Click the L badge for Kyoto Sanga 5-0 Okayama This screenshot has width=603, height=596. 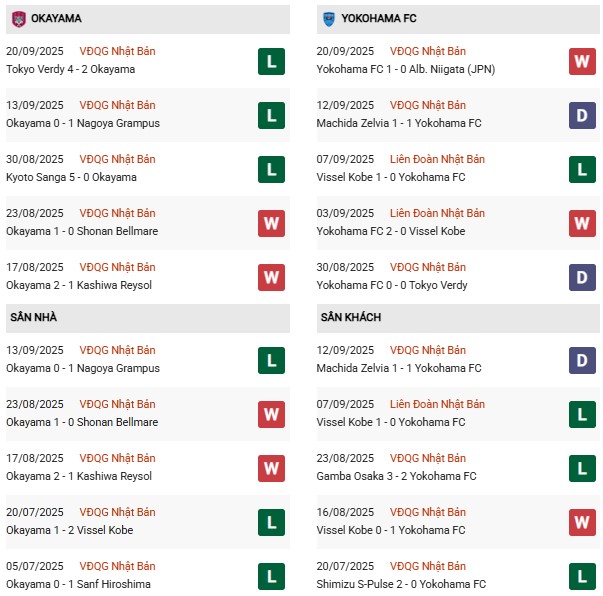(272, 169)
